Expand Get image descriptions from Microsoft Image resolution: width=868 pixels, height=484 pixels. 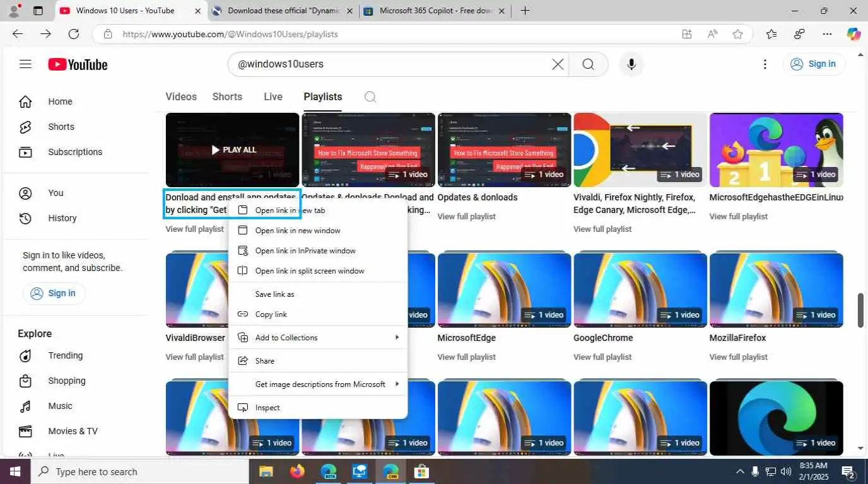click(318, 384)
